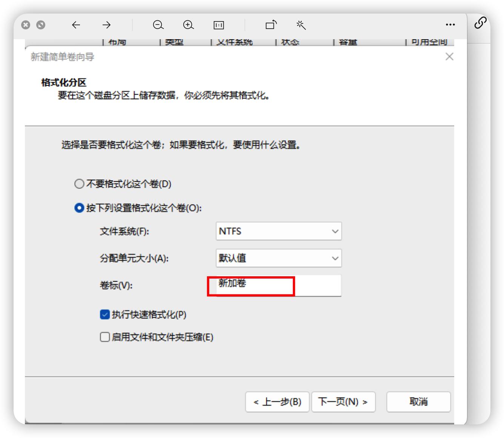The height and width of the screenshot is (438, 504).
Task: Click the link chain icon
Action: click(480, 23)
